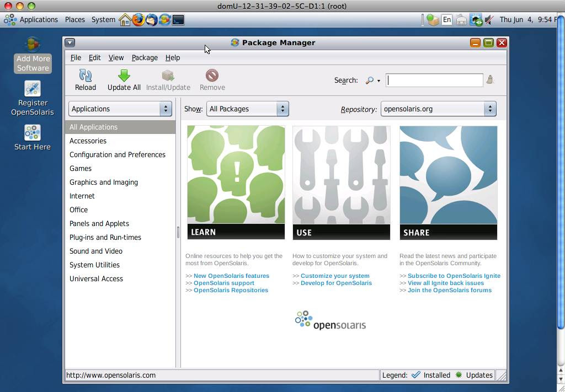Click the gray USE wrenches image
This screenshot has width=565, height=392.
tap(341, 182)
